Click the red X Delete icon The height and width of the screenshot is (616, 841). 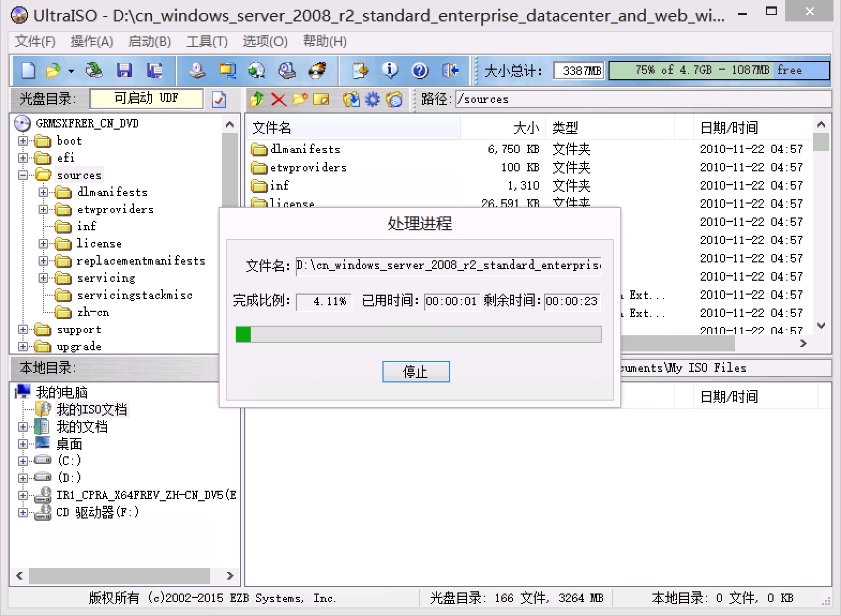pos(279,99)
